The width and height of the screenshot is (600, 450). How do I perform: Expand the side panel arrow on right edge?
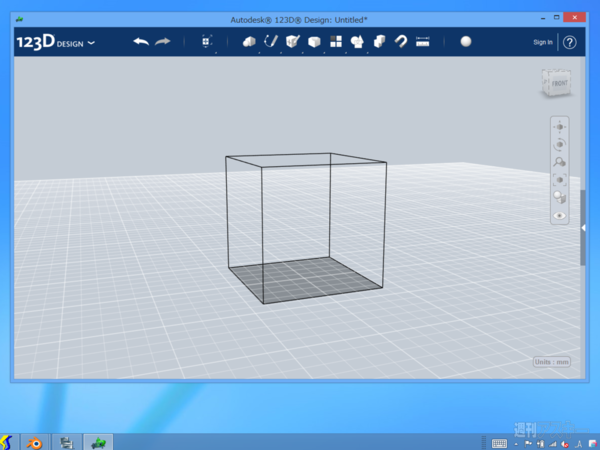[x=583, y=228]
